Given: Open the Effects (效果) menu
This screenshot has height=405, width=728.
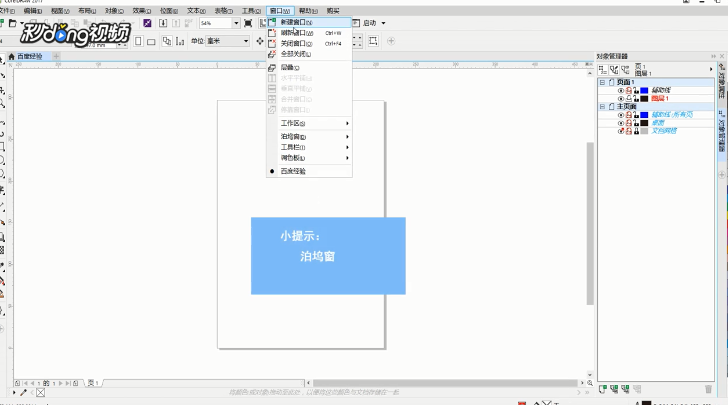Looking at the screenshot, I should click(x=141, y=11).
